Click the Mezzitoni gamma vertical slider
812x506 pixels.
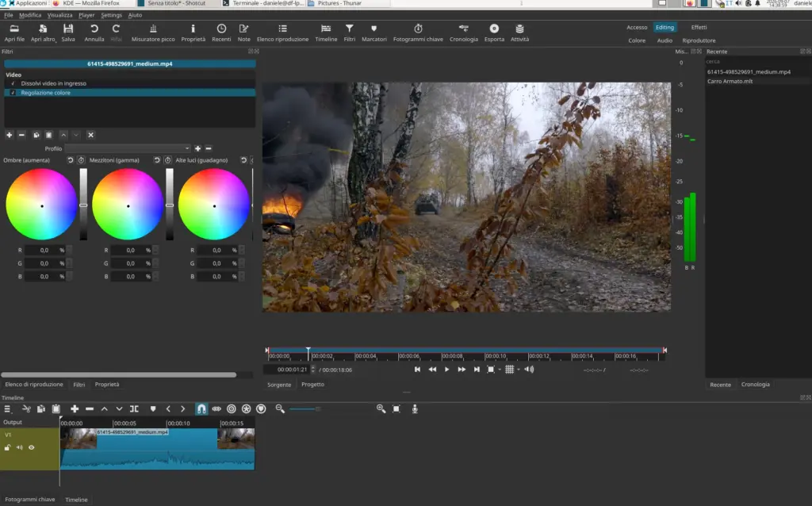click(170, 205)
